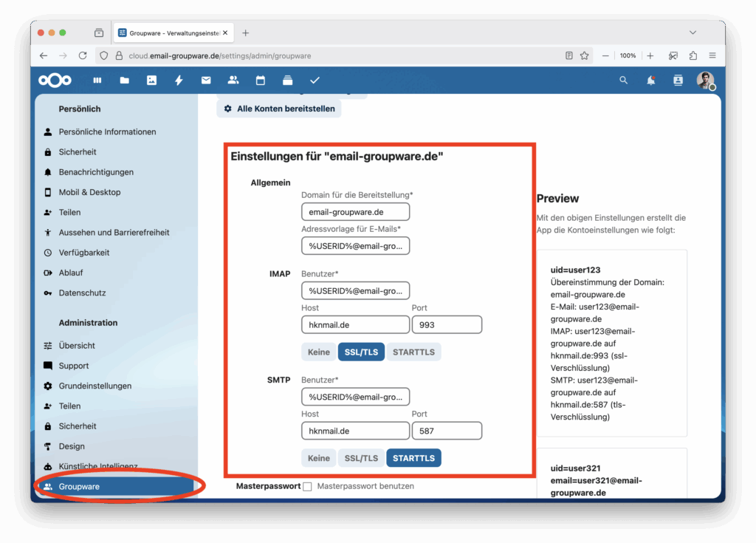This screenshot has height=543, width=756.
Task: Open the Calendar app icon
Action: [x=261, y=80]
